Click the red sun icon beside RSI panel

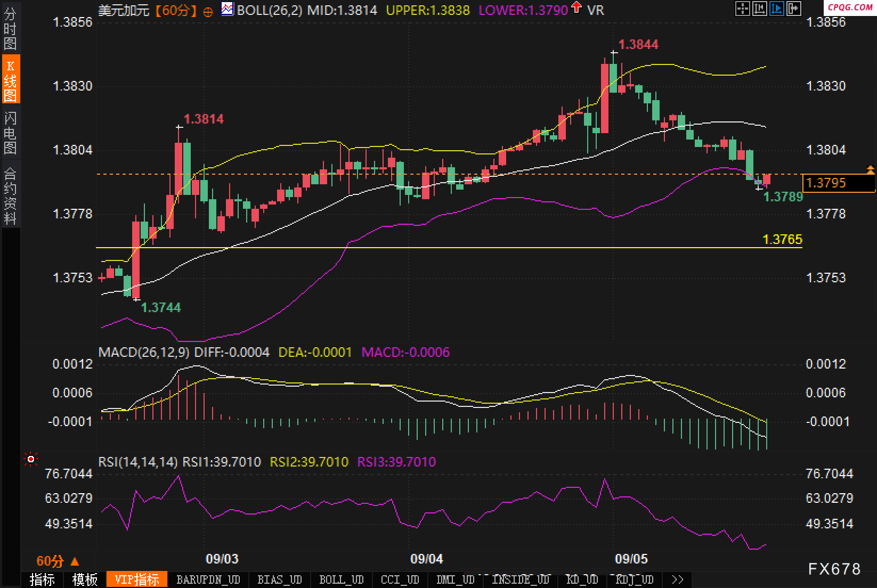point(31,459)
